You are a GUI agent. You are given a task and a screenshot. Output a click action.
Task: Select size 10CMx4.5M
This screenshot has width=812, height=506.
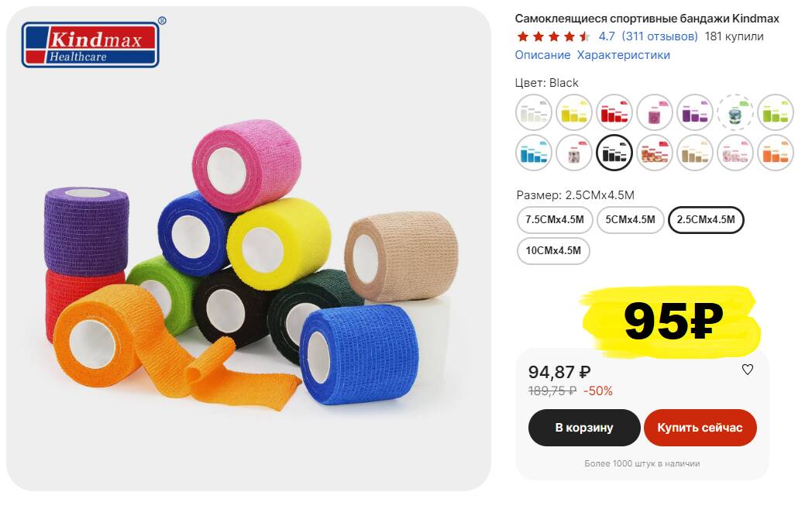click(553, 250)
